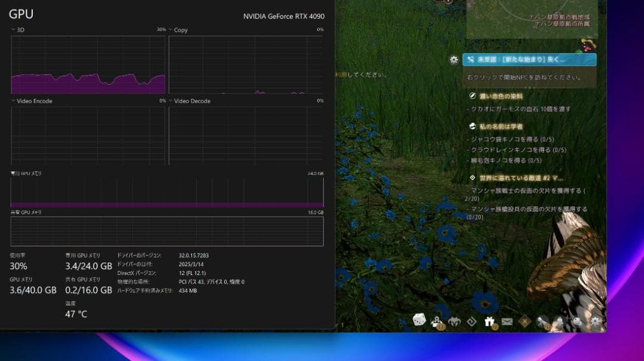Select the dice icon on the hotbar
644x361 pixels.
click(x=419, y=320)
